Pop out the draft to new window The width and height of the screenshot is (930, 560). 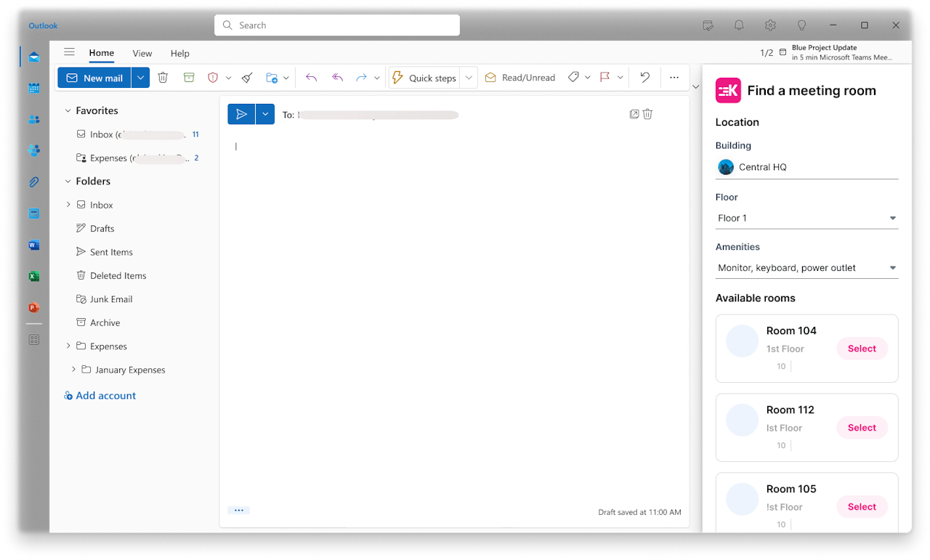tap(634, 114)
